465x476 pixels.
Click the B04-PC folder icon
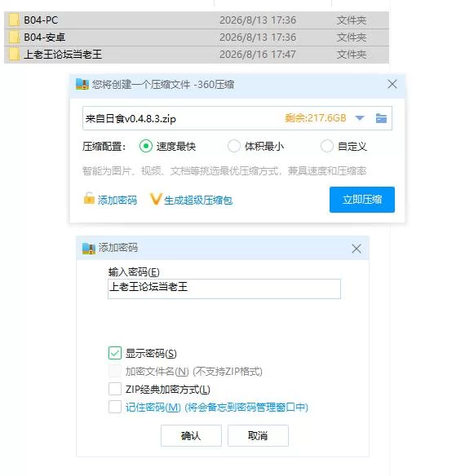(14, 20)
